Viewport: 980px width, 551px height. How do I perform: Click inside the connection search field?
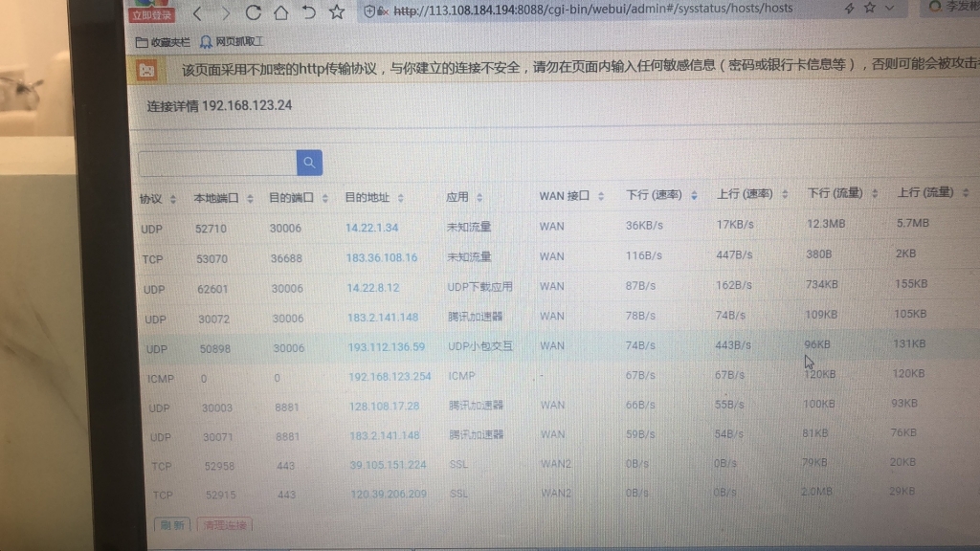[217, 163]
